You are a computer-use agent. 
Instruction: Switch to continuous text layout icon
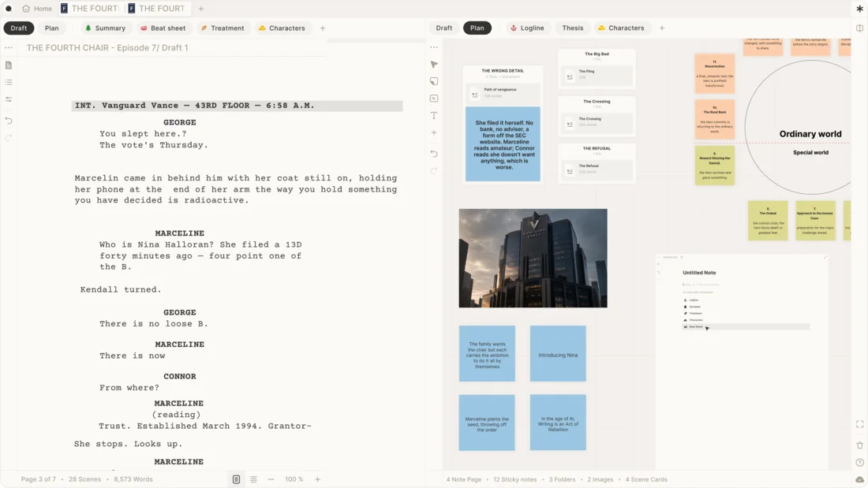253,479
